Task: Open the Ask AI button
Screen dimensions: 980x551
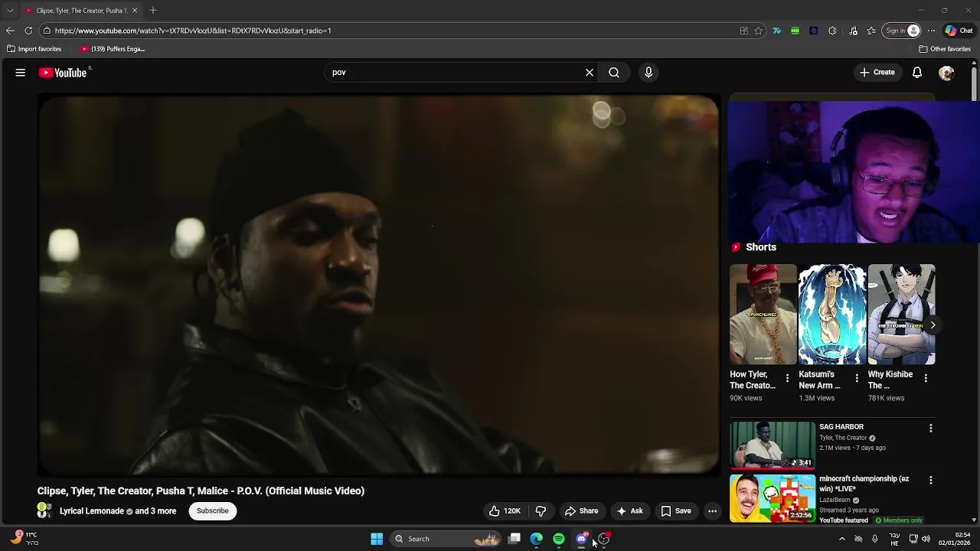Action: tap(629, 511)
